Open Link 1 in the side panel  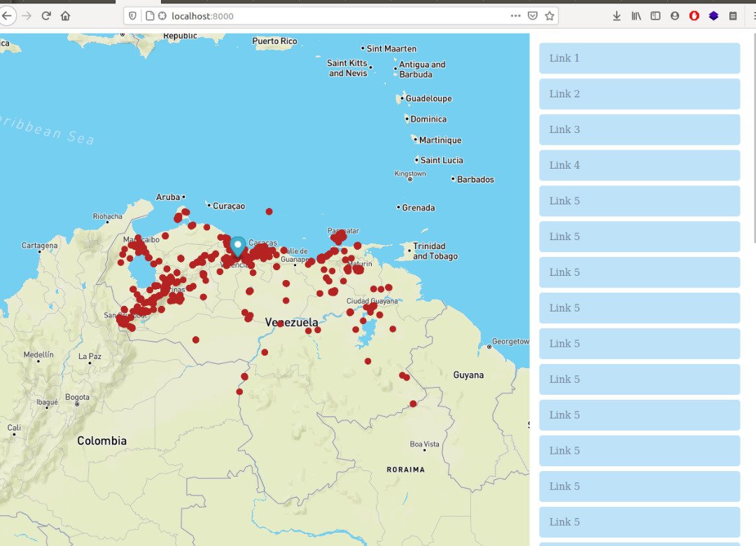click(x=639, y=58)
